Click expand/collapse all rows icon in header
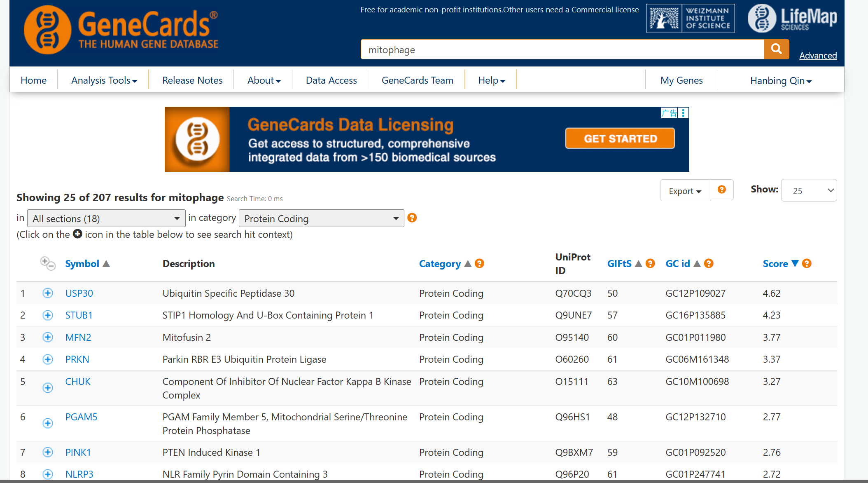Screen dimensions: 868x483 [x=48, y=263]
